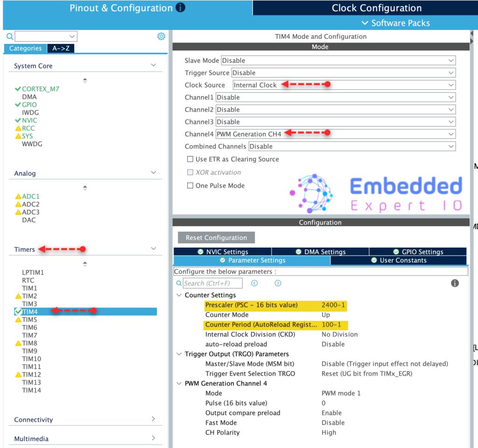This screenshot has width=478, height=448.
Task: Toggle the One Pulse Mode checkbox
Action: (x=190, y=185)
